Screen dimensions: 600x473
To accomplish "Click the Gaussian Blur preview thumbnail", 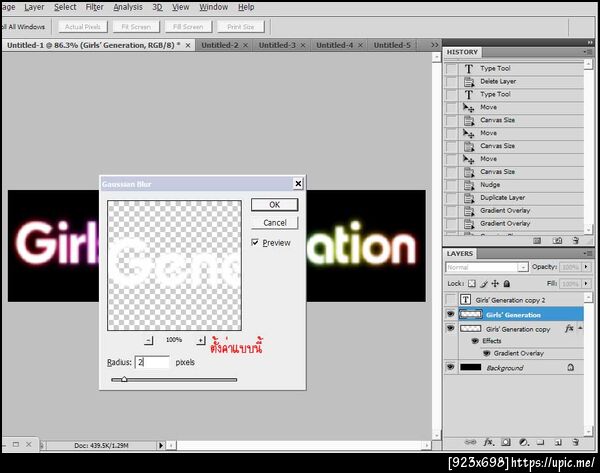I will coord(174,265).
